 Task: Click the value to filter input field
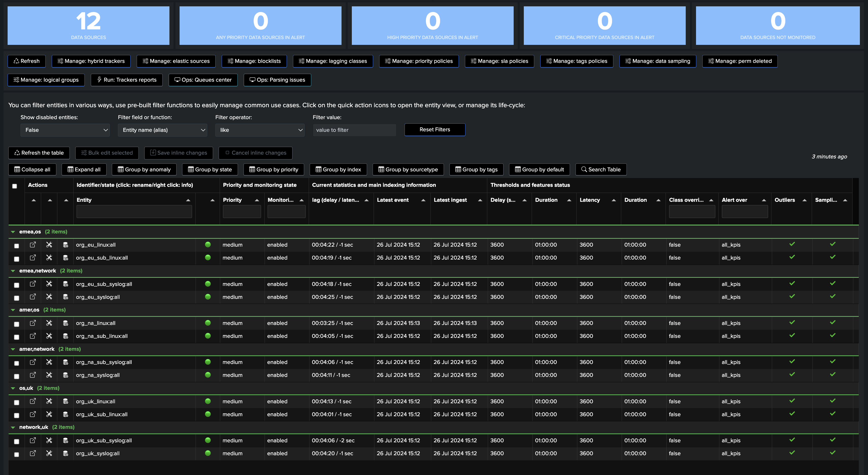354,130
